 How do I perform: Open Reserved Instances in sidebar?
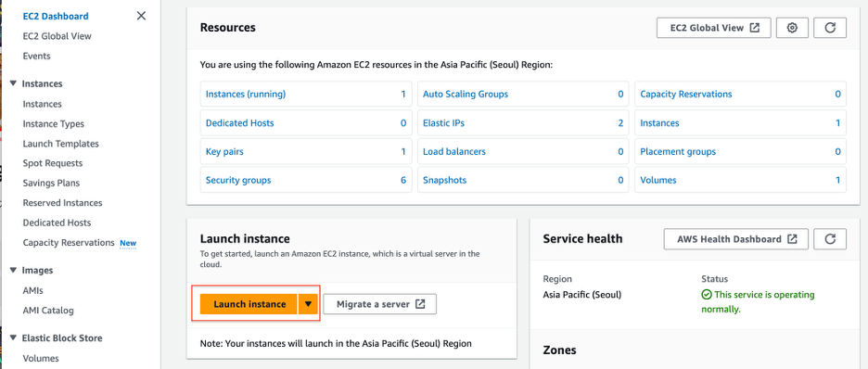(62, 203)
